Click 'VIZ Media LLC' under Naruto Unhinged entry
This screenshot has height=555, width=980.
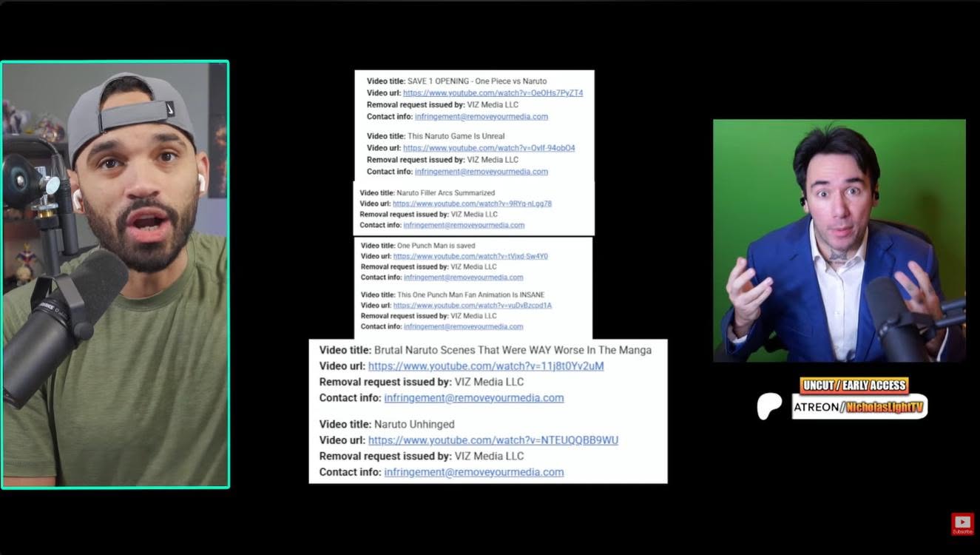point(489,457)
